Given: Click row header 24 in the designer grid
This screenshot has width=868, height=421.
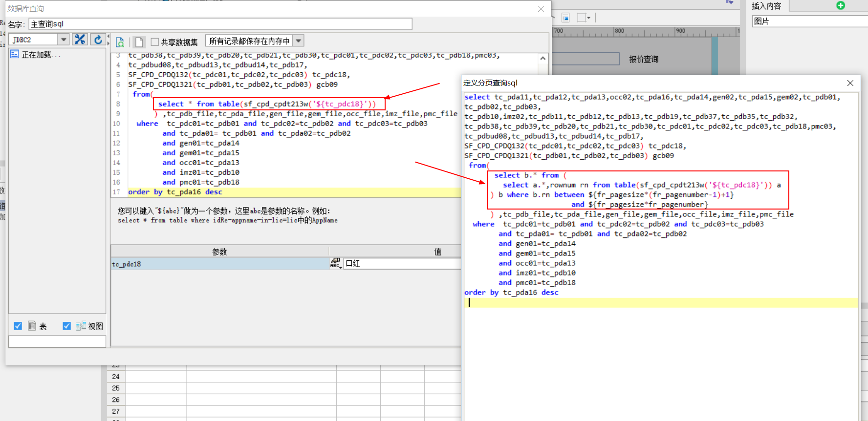Looking at the screenshot, I should tap(116, 377).
